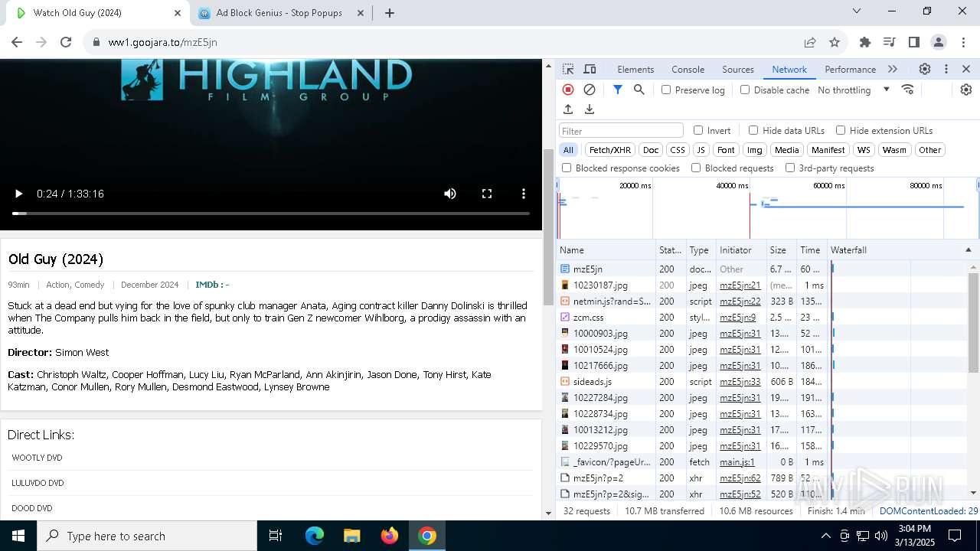Show hidden system tray icons

825,536
